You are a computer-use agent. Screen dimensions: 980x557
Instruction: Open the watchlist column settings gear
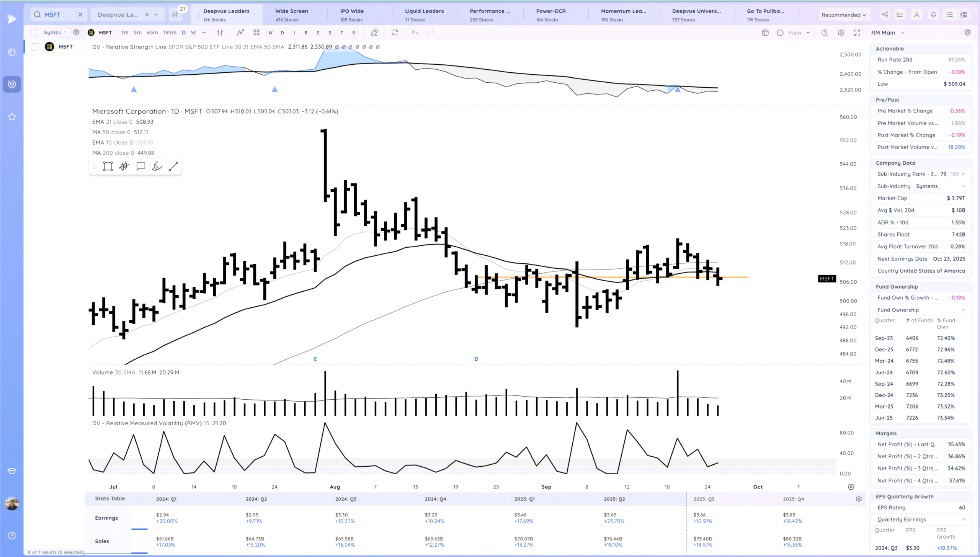(76, 33)
